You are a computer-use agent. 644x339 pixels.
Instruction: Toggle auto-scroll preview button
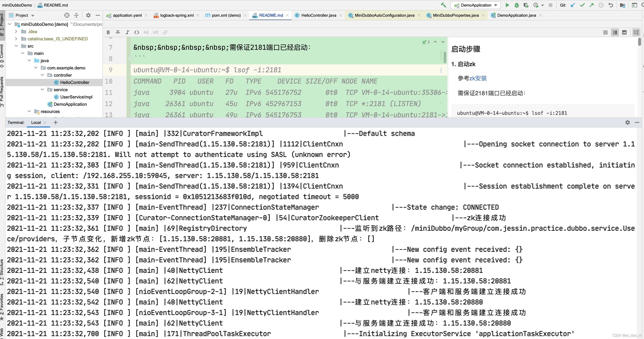(x=636, y=32)
